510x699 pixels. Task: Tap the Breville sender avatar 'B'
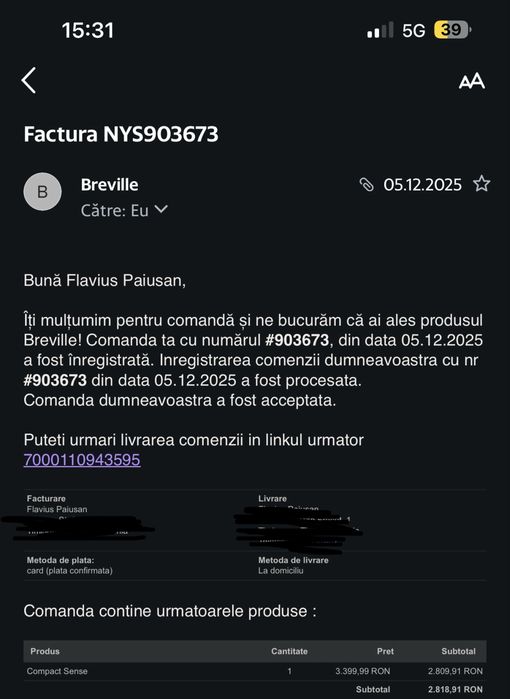click(x=42, y=192)
